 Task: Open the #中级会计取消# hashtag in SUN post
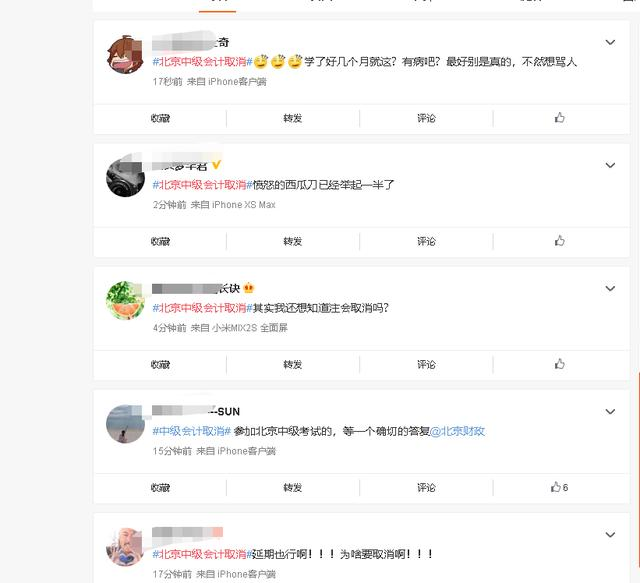(192, 431)
